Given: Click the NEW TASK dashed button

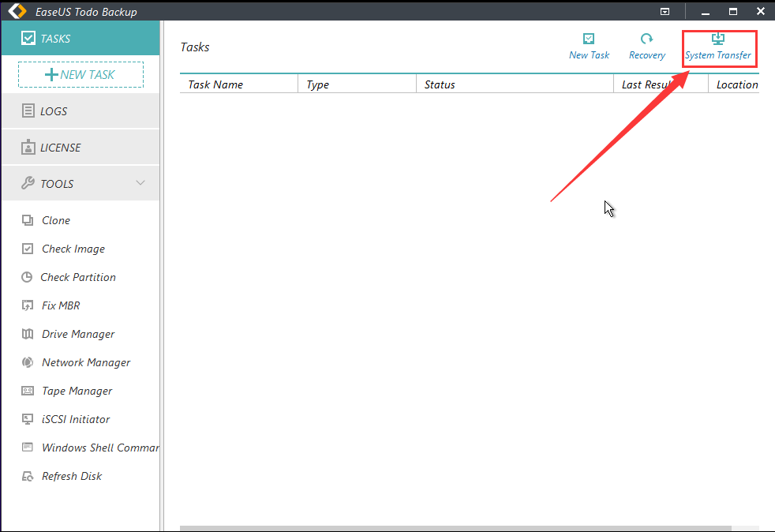Looking at the screenshot, I should [x=81, y=75].
